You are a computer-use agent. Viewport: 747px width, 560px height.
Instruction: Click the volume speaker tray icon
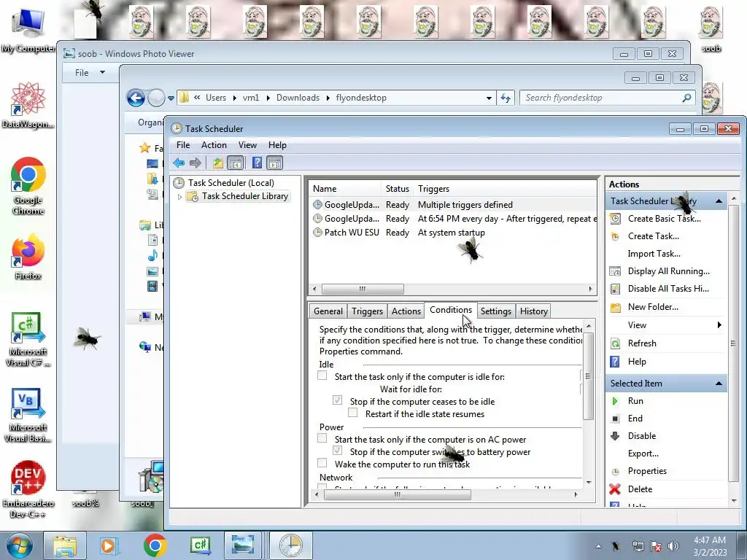673,546
